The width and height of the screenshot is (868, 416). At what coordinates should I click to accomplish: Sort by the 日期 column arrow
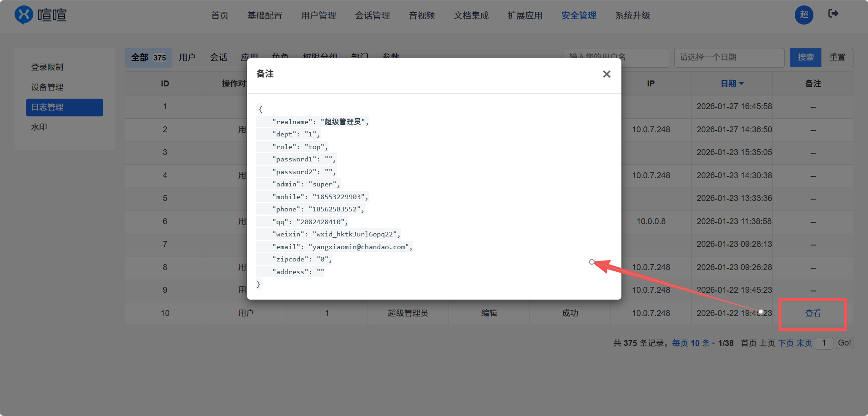(x=741, y=84)
